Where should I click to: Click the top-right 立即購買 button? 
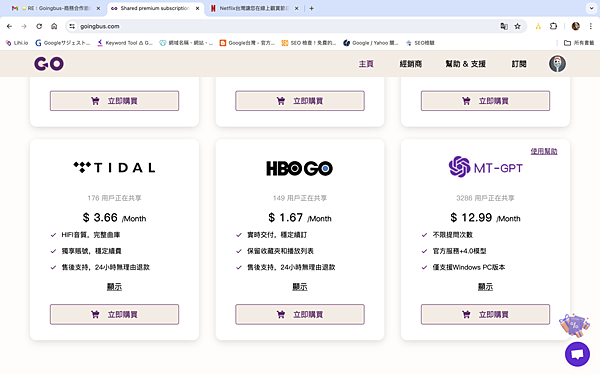point(485,101)
